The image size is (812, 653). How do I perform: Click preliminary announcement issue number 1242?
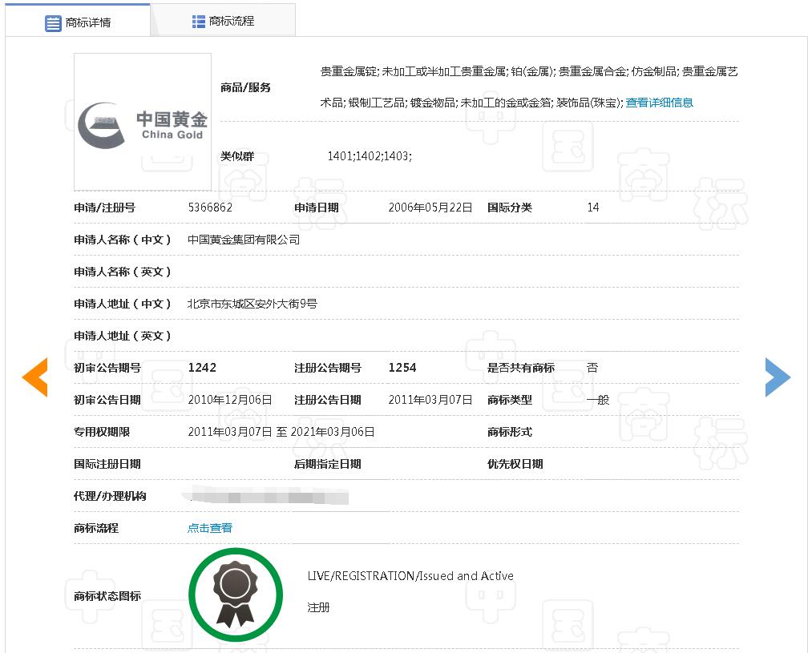point(202,368)
